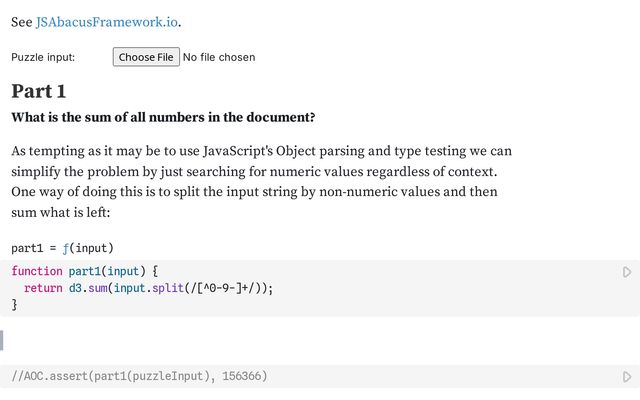Click the 'function part1(input) {' code line
Viewport: 640px width, 400px height.
(85, 271)
